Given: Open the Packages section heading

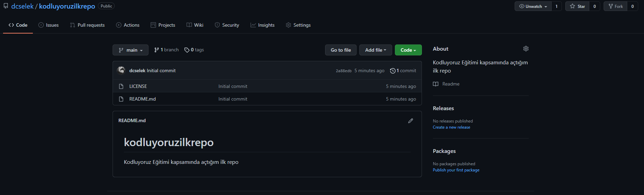Looking at the screenshot, I should [x=444, y=151].
